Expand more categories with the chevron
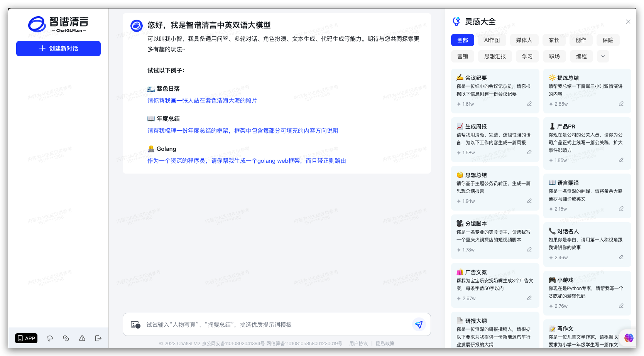The width and height of the screenshot is (644, 356). [x=603, y=56]
